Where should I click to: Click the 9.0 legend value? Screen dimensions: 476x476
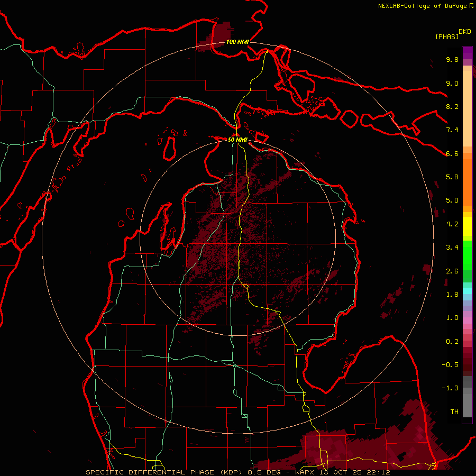[452, 83]
